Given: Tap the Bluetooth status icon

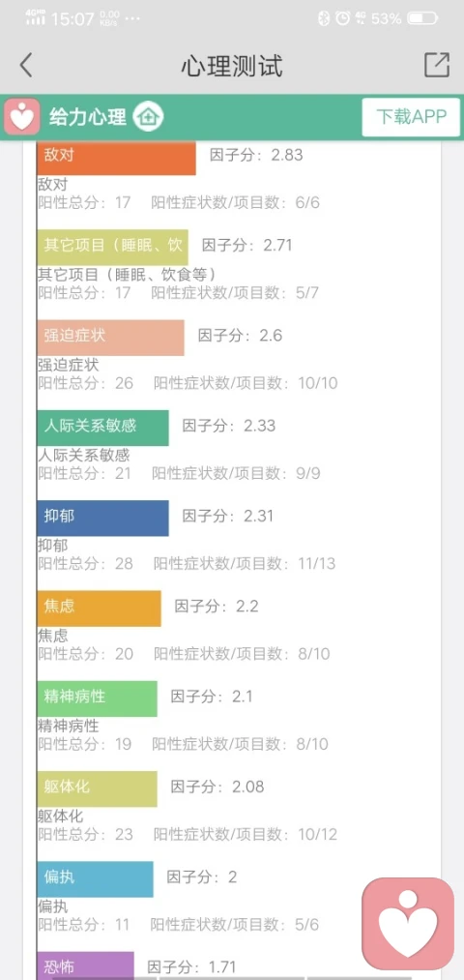Looking at the screenshot, I should click(323, 18).
